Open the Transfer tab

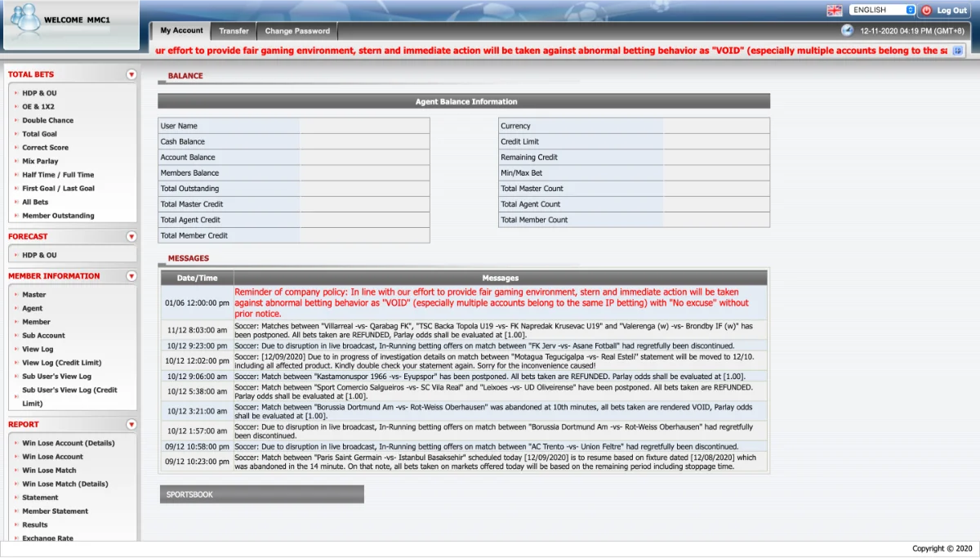(x=234, y=31)
